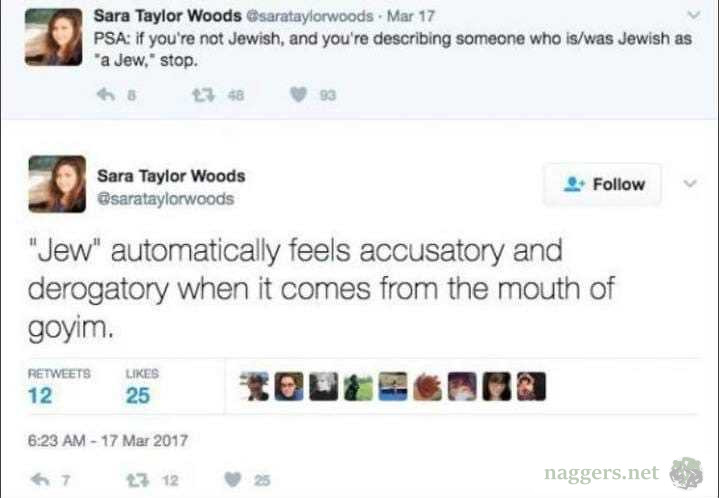Expand the top tweet's chevron menu
The height and width of the screenshot is (498, 719).
click(694, 15)
